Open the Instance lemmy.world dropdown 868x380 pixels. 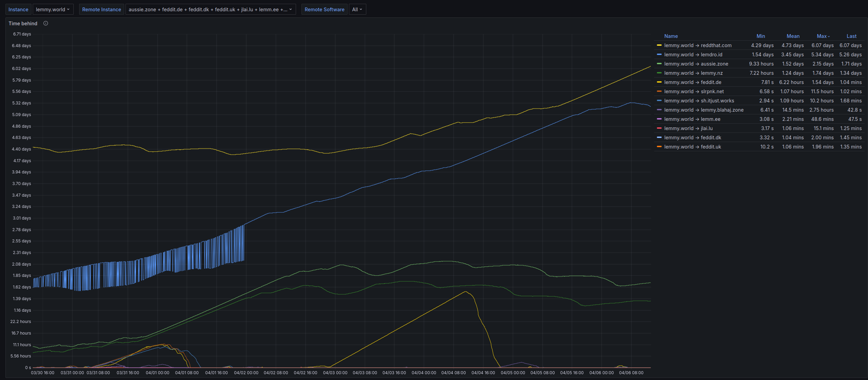tap(53, 10)
